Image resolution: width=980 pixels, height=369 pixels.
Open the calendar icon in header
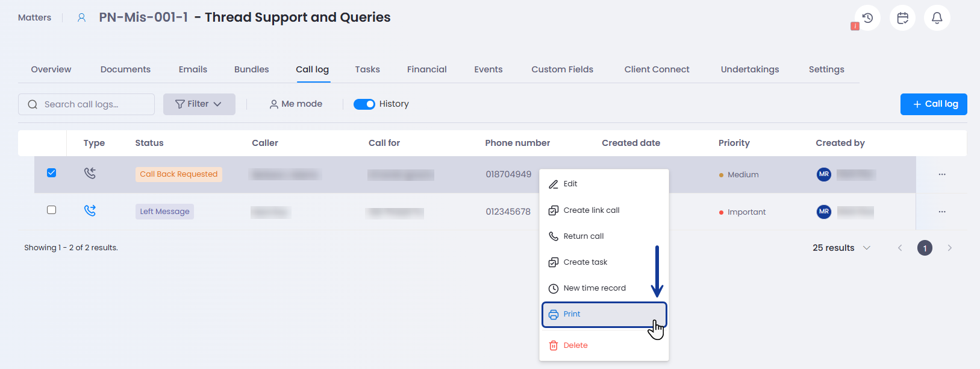[x=902, y=18]
